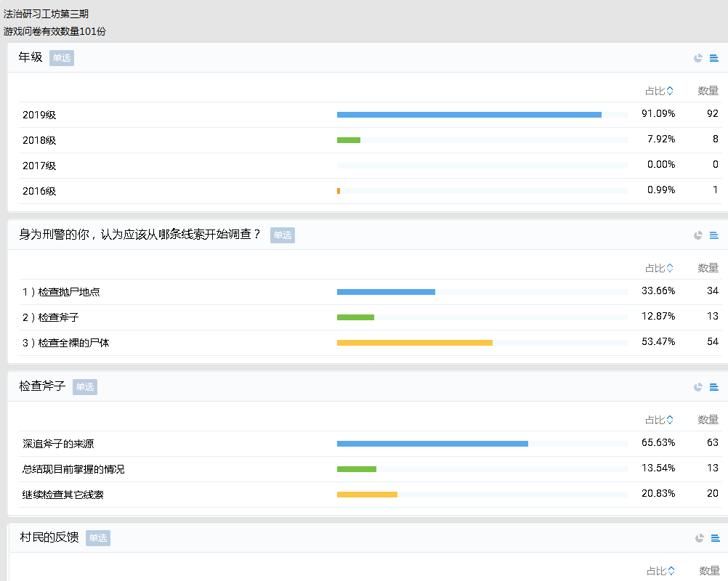Select the 2018级 row label
728x581 pixels.
click(x=39, y=140)
